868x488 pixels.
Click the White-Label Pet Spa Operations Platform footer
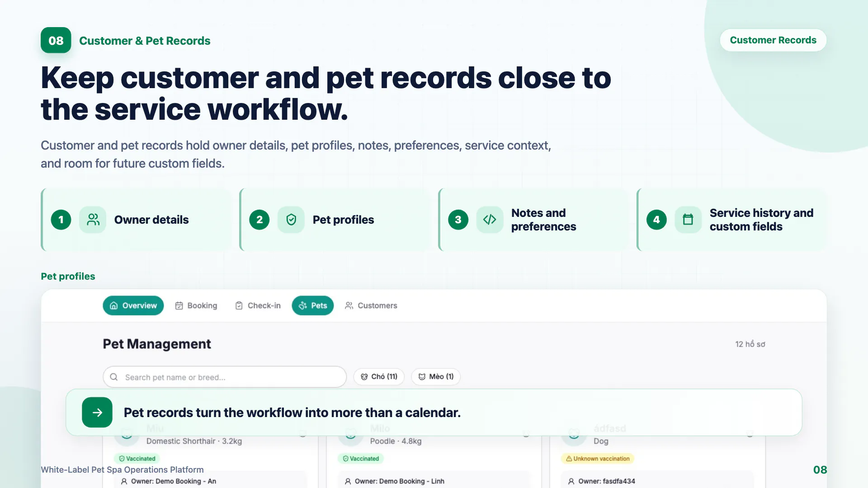[x=122, y=469]
